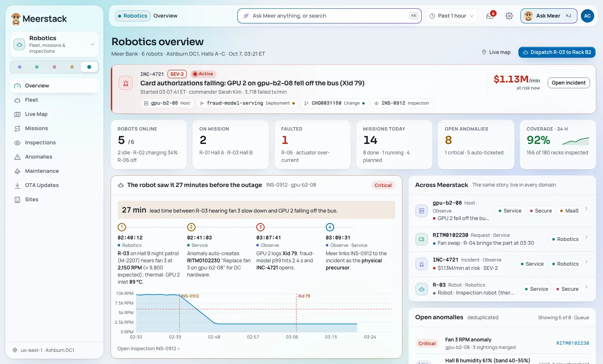
Task: Click the Fleet robot icon in sidebar
Action: coord(18,100)
